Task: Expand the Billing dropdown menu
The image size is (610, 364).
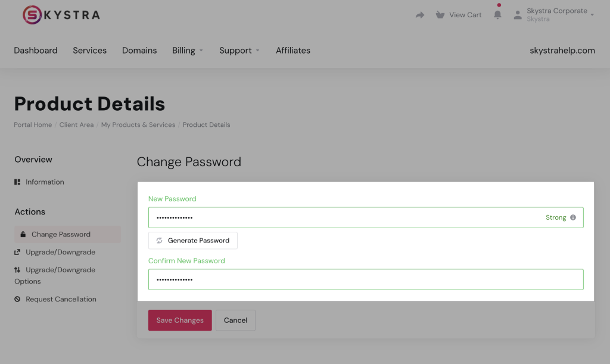Action: coord(188,51)
